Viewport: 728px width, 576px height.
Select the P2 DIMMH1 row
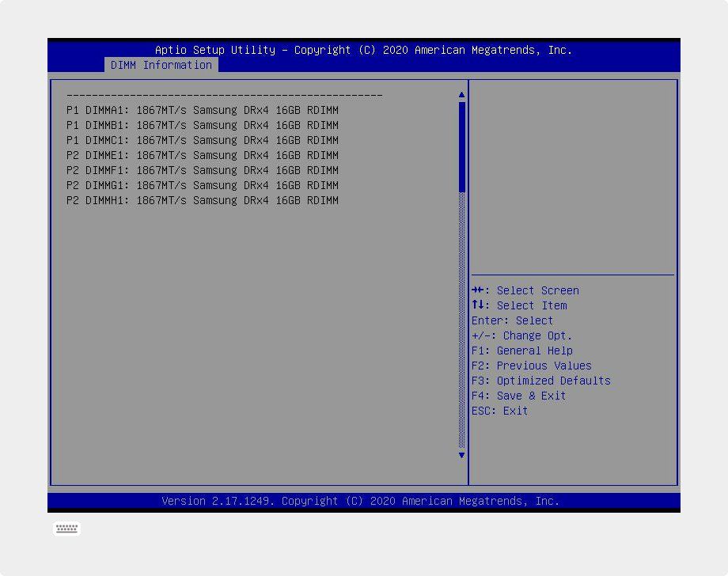[x=203, y=200]
